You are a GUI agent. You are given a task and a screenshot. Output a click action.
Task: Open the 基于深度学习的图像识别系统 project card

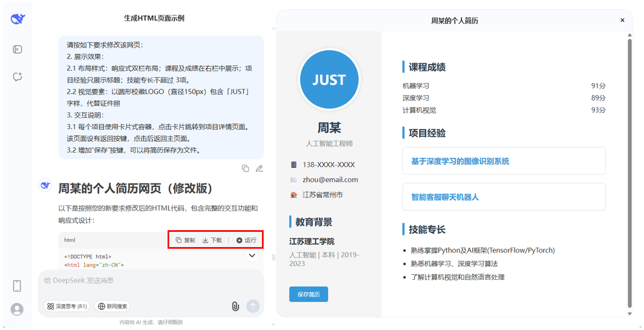pos(504,161)
